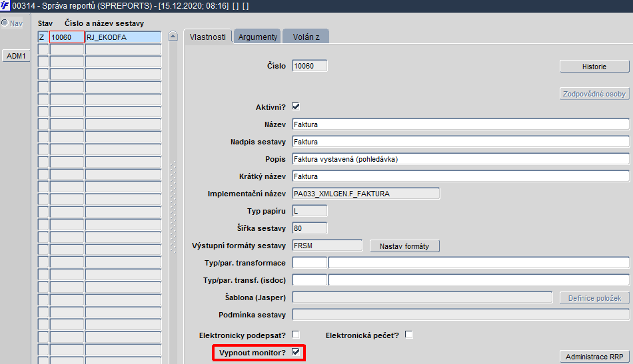Viewport: 633px width, 364px height.
Task: Open the Argumenty tab
Action: [258, 37]
